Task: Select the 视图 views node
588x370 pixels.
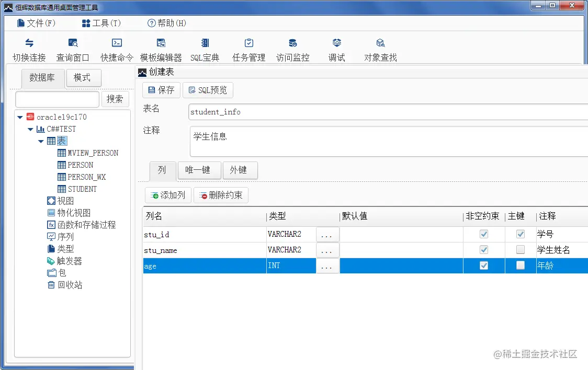Action: pyautogui.click(x=65, y=201)
